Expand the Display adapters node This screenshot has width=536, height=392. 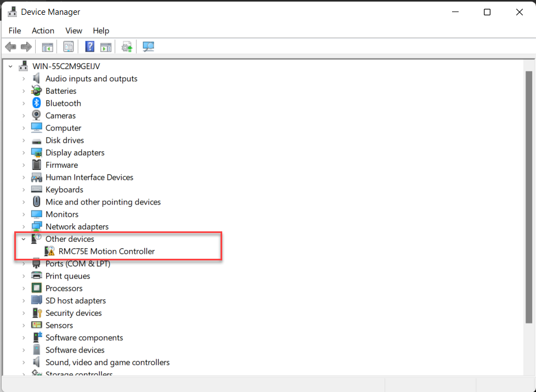click(x=24, y=153)
